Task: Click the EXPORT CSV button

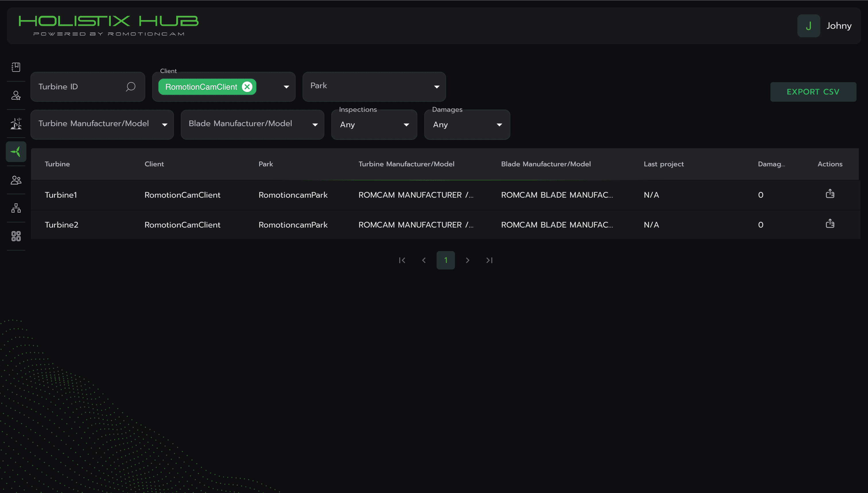Action: pyautogui.click(x=813, y=92)
